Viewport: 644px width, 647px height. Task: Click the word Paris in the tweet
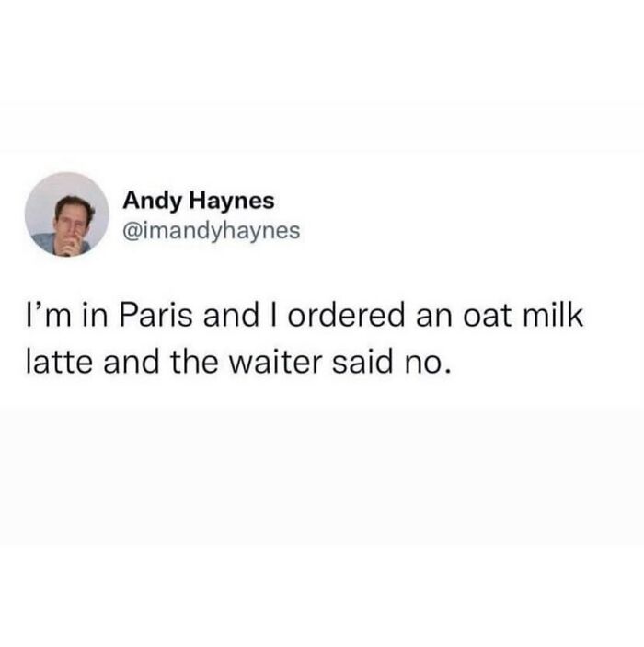(156, 316)
